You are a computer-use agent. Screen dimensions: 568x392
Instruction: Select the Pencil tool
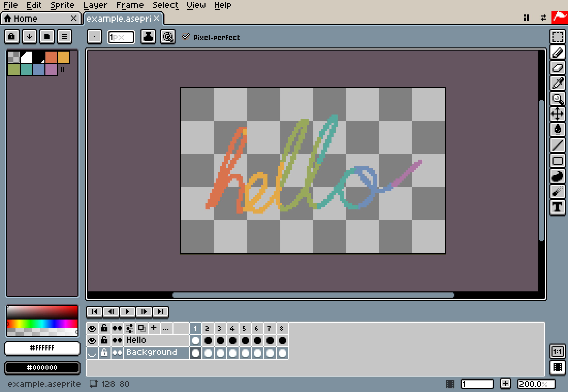pyautogui.click(x=557, y=52)
